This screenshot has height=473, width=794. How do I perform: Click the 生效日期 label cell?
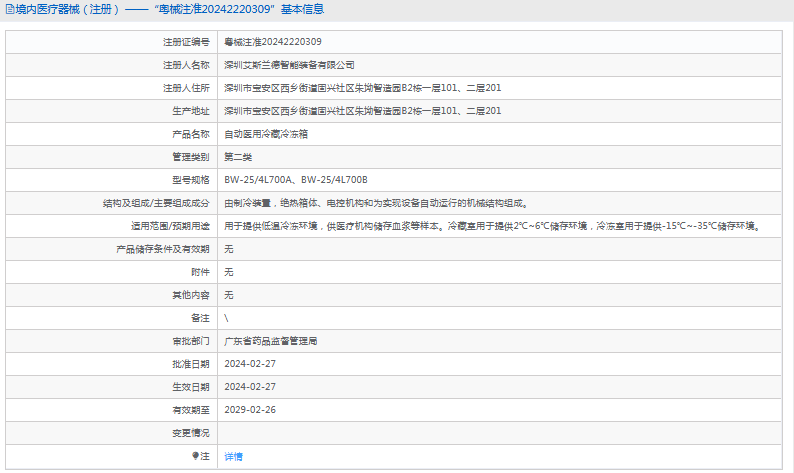(111, 387)
